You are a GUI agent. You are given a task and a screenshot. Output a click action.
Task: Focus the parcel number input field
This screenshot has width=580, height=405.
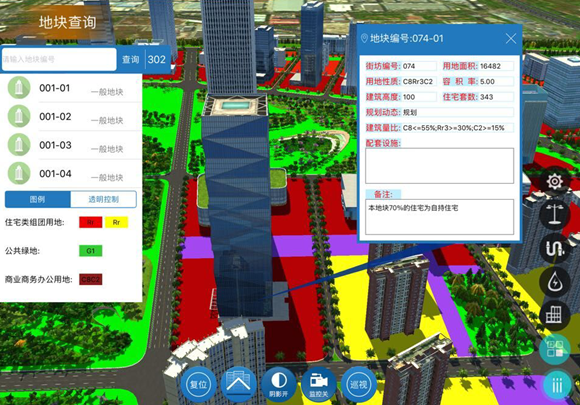click(x=59, y=59)
